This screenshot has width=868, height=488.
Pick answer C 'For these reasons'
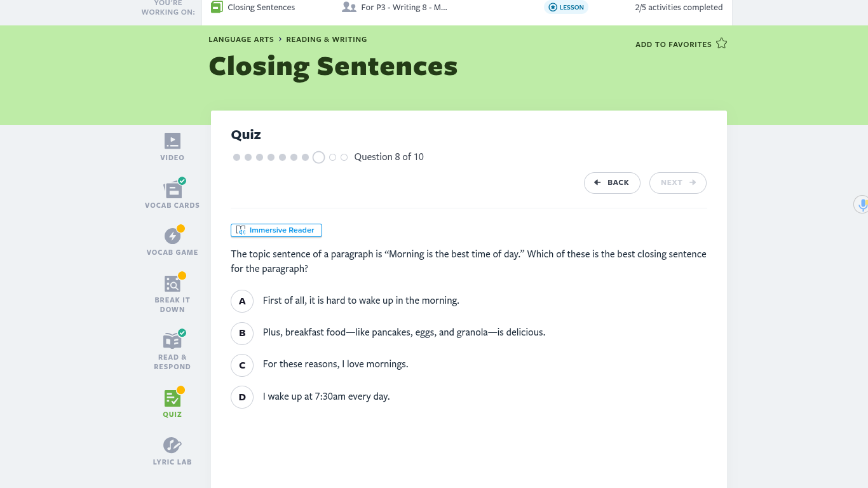[242, 365]
